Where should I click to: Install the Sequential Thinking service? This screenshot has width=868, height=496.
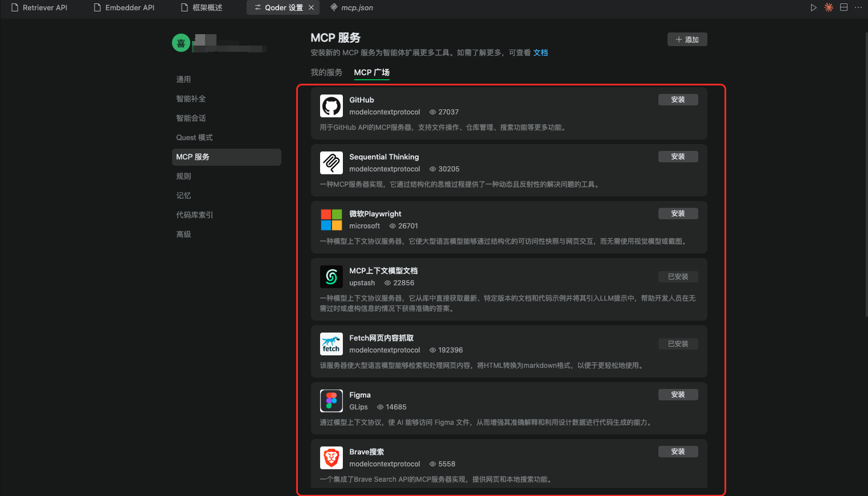click(x=678, y=157)
